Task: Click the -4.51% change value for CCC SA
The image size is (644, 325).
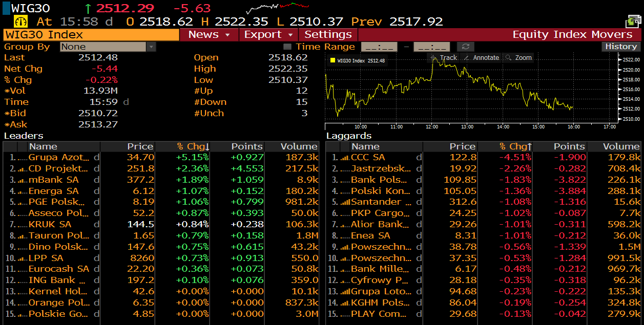Action: click(x=515, y=158)
